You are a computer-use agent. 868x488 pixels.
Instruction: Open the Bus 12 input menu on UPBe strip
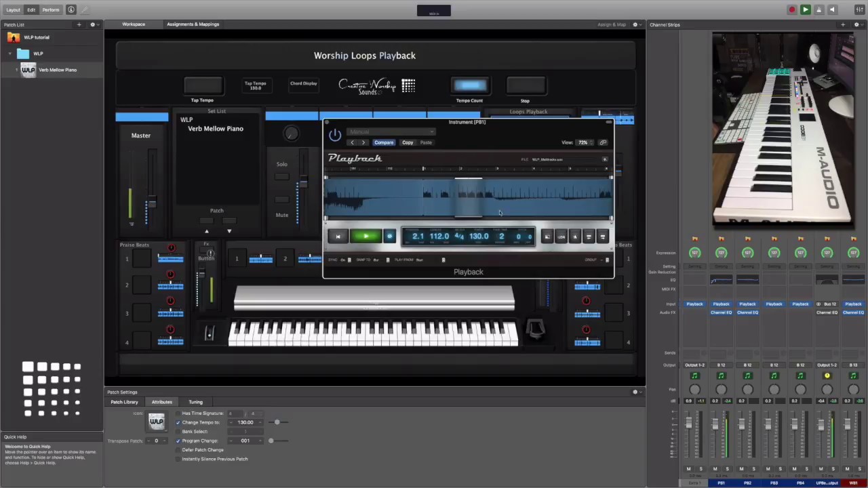pyautogui.click(x=827, y=304)
